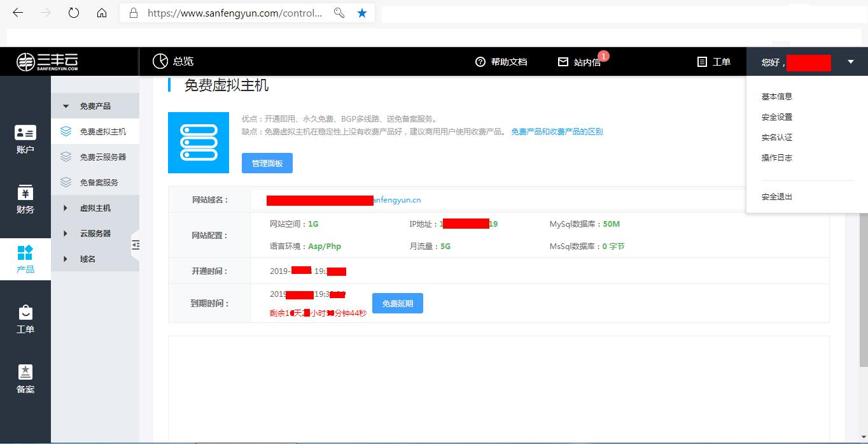Open the 总览 overview icon

point(160,61)
